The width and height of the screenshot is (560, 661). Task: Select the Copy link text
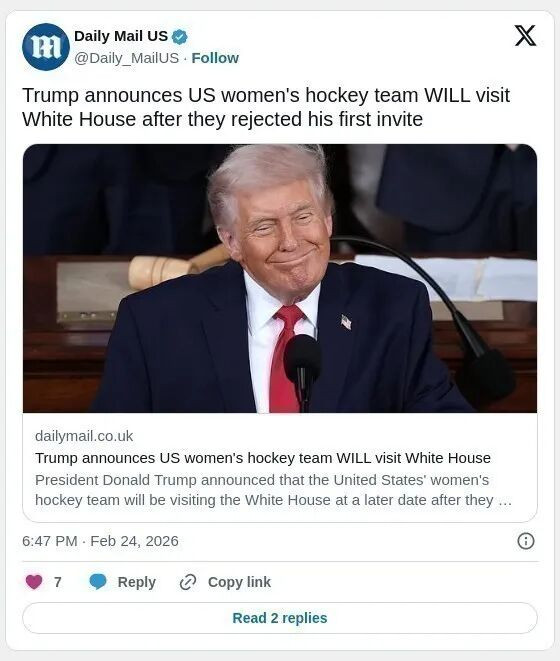[x=239, y=582]
